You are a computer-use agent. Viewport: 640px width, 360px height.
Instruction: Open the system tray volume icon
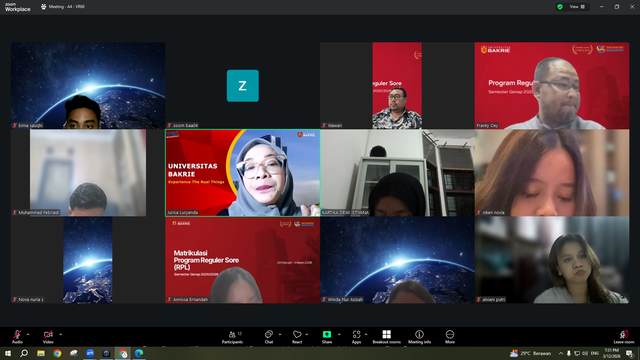[584, 353]
